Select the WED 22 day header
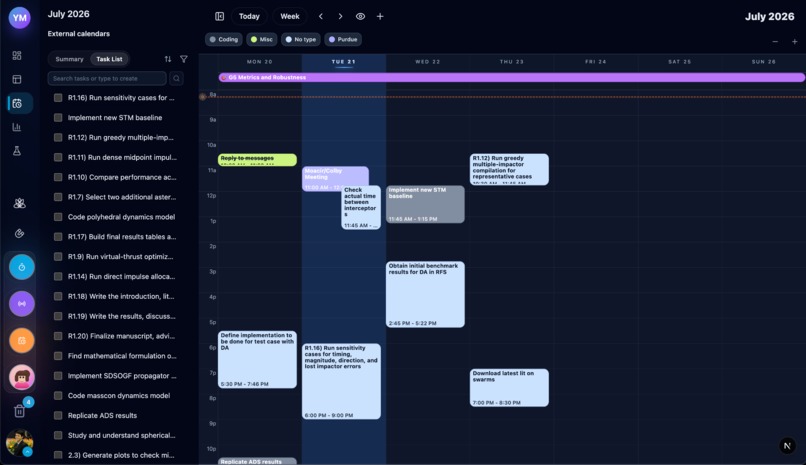Viewport: 806px width, 465px height. (428, 62)
